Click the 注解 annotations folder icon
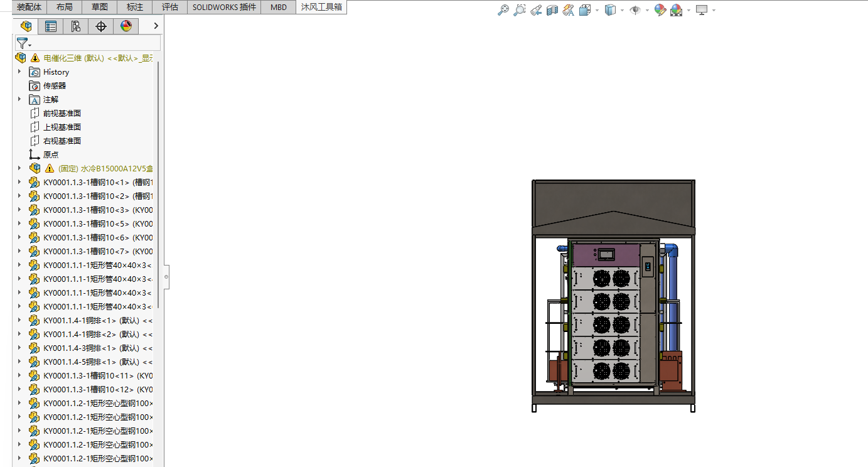This screenshot has width=868, height=467. click(35, 99)
